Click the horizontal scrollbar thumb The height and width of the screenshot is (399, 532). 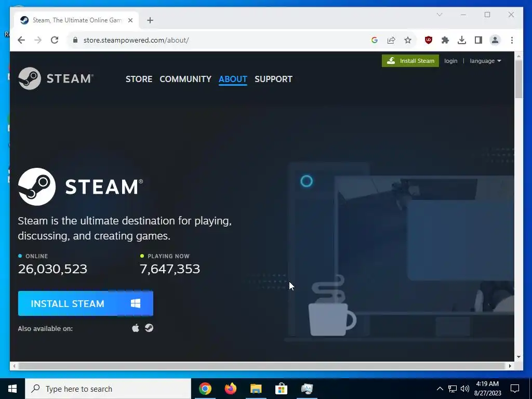tap(261, 366)
